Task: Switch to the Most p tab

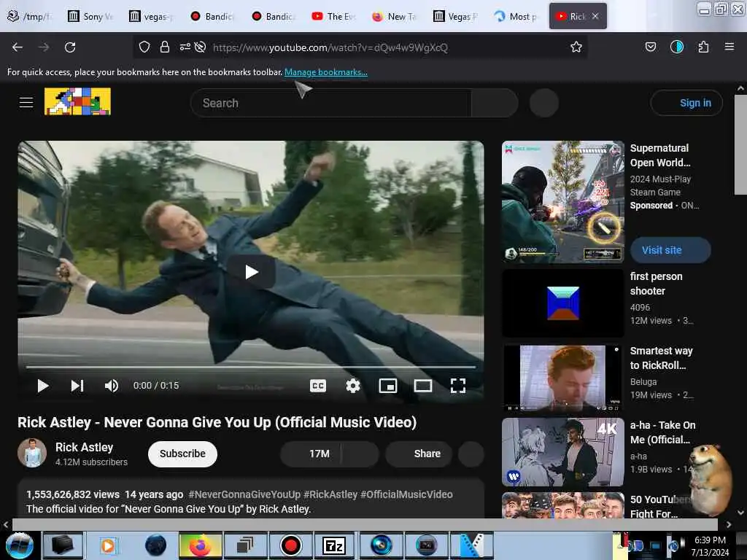Action: coord(518,16)
